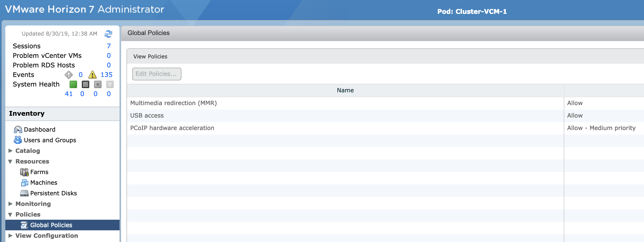Click the Farms icon under Resources
644x242 pixels.
point(25,172)
